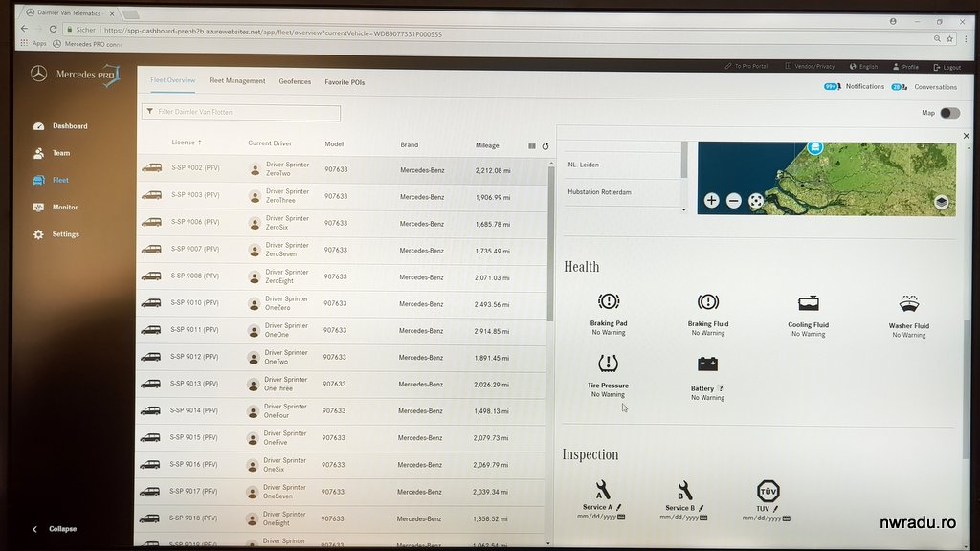This screenshot has width=980, height=551.
Task: Open Settings in the sidebar
Action: pos(56,234)
